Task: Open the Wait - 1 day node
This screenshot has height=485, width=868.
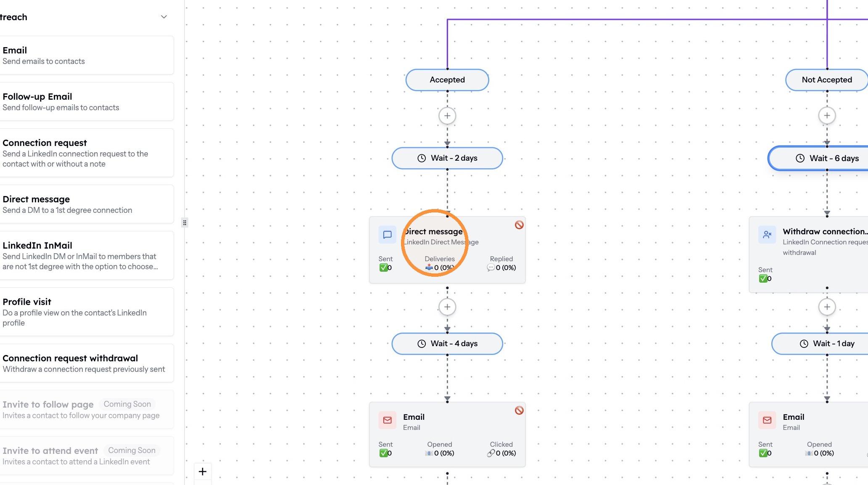Action: [x=821, y=344]
